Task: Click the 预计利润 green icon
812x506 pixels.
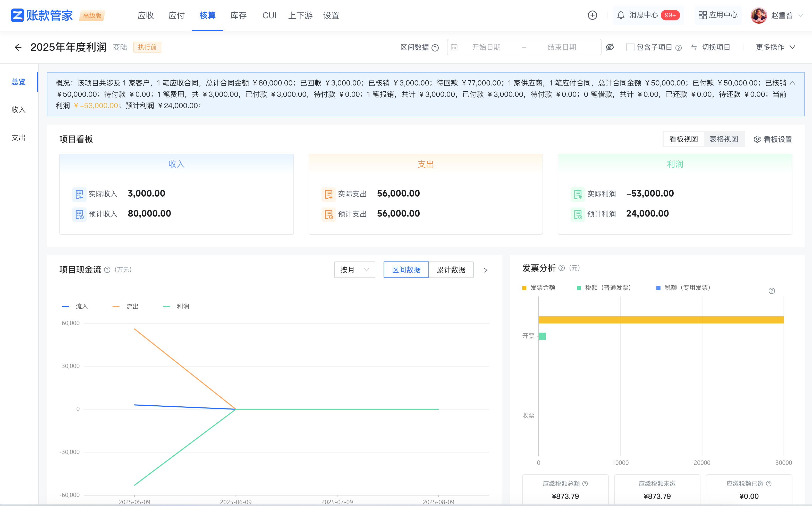Action: pyautogui.click(x=578, y=214)
